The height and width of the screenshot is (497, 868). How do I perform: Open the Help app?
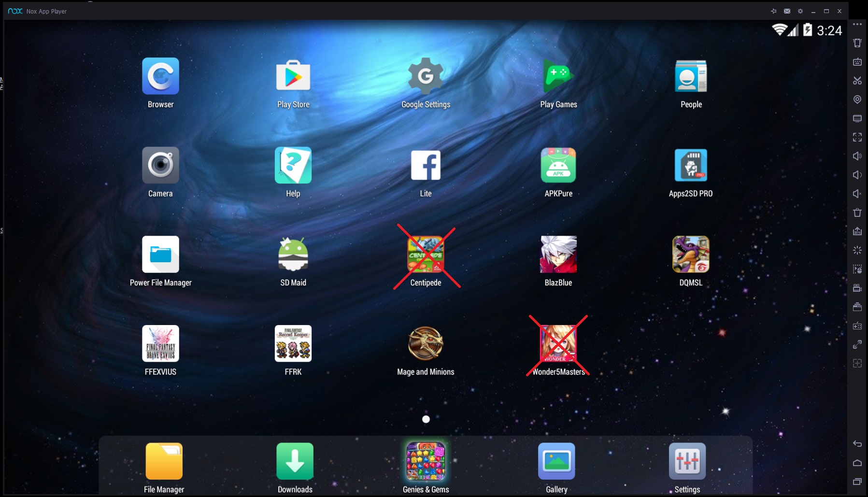coord(293,165)
